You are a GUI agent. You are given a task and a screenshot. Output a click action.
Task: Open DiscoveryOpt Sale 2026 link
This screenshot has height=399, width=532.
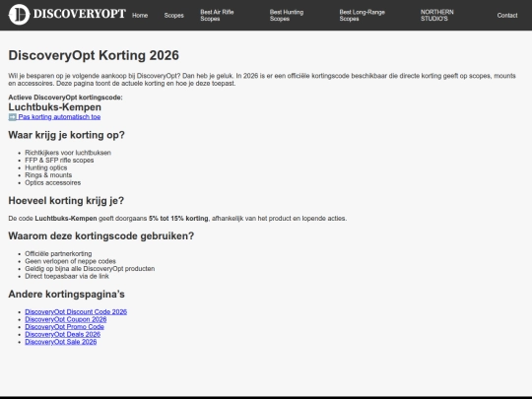[61, 342]
